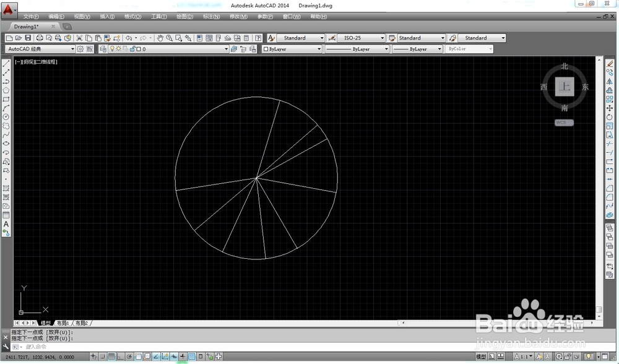The image size is (619, 364).
Task: Select the Line tool in draw toolbar
Action: click(x=6, y=63)
